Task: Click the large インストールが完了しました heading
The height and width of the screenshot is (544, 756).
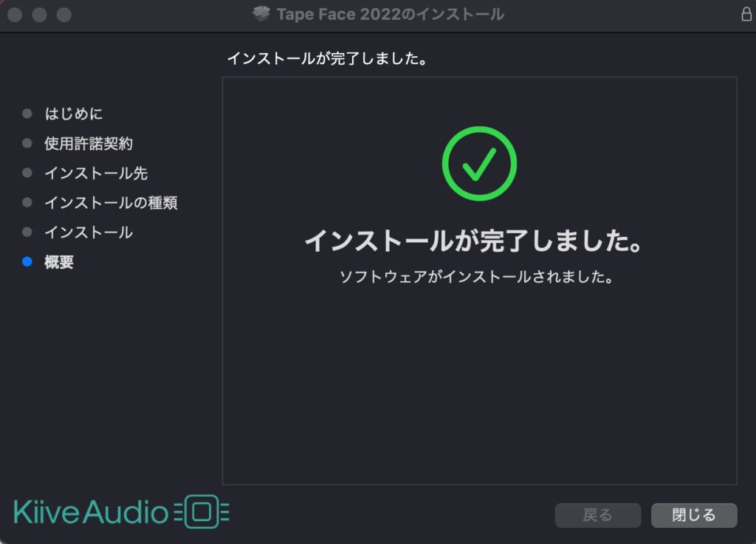Action: (x=473, y=241)
